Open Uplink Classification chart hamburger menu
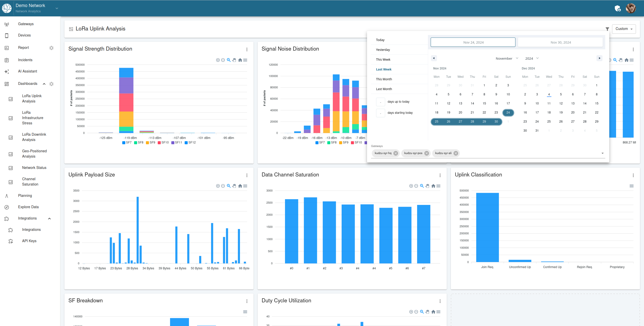The height and width of the screenshot is (326, 644). [x=631, y=186]
